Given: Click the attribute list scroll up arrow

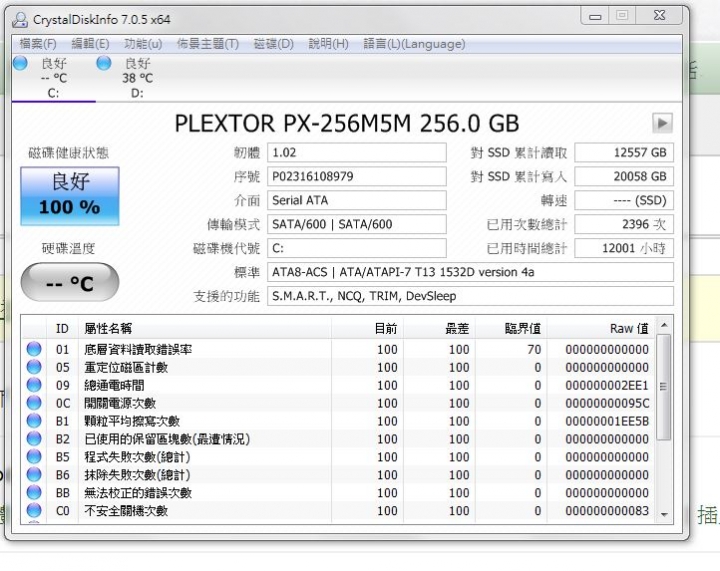Looking at the screenshot, I should [x=664, y=325].
